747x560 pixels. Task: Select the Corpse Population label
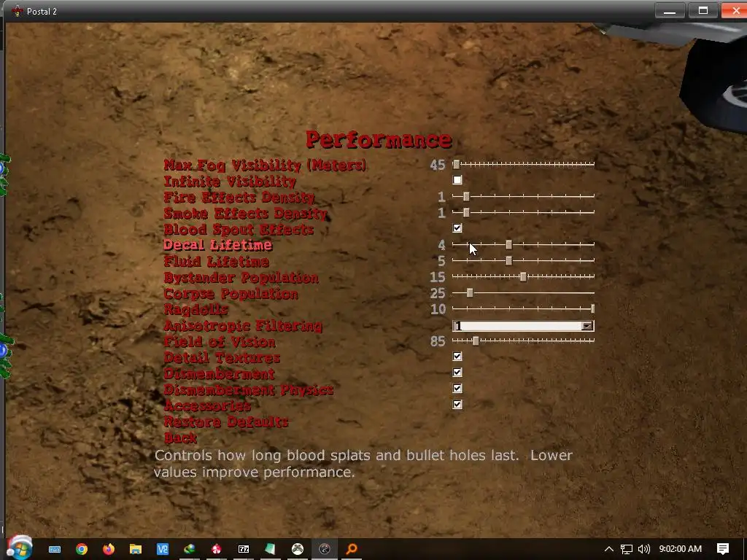pyautogui.click(x=231, y=294)
